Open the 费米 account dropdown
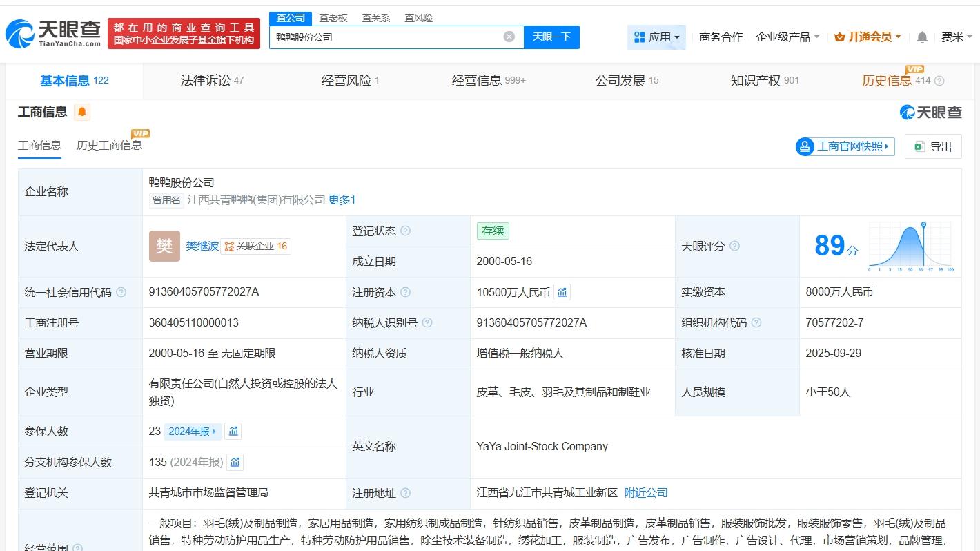Image resolution: width=980 pixels, height=551 pixels. coord(957,37)
